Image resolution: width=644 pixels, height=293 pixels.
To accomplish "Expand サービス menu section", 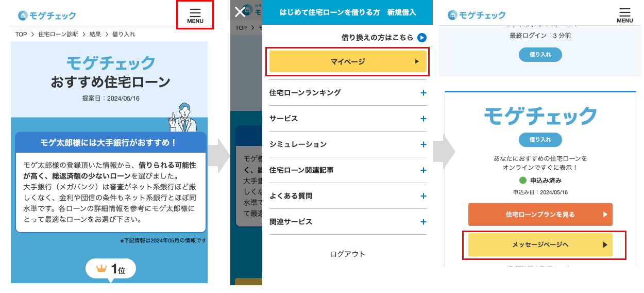I will click(348, 119).
